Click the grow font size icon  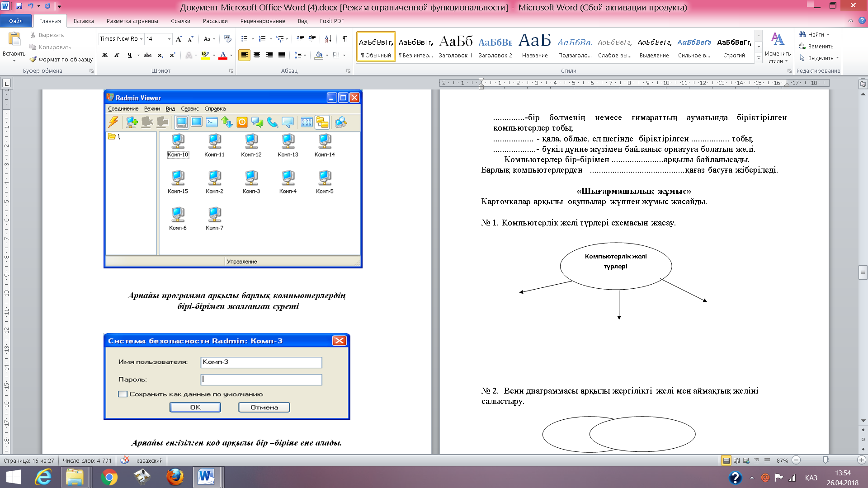click(x=179, y=39)
